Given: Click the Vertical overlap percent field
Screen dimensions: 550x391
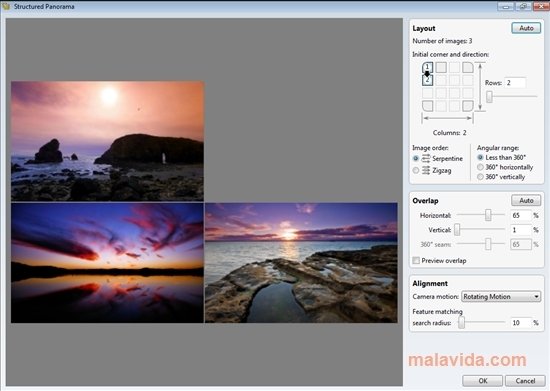Looking at the screenshot, I should (x=521, y=230).
